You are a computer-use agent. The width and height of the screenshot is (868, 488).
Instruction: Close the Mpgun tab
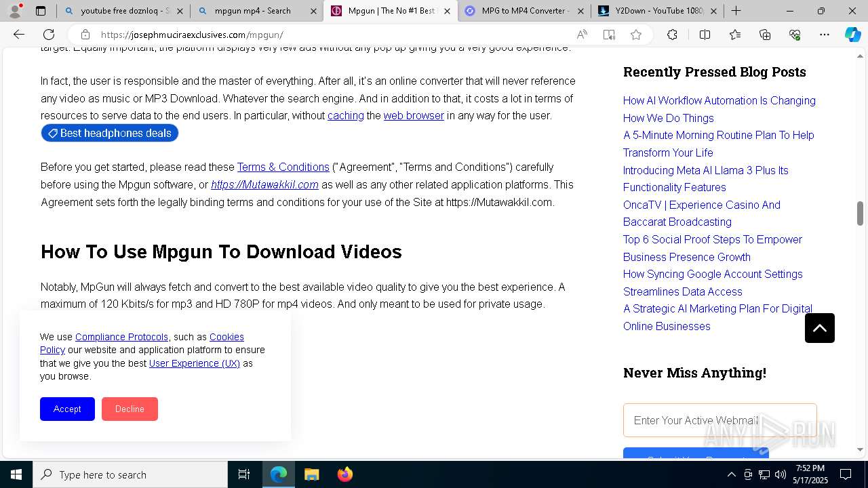click(x=447, y=11)
